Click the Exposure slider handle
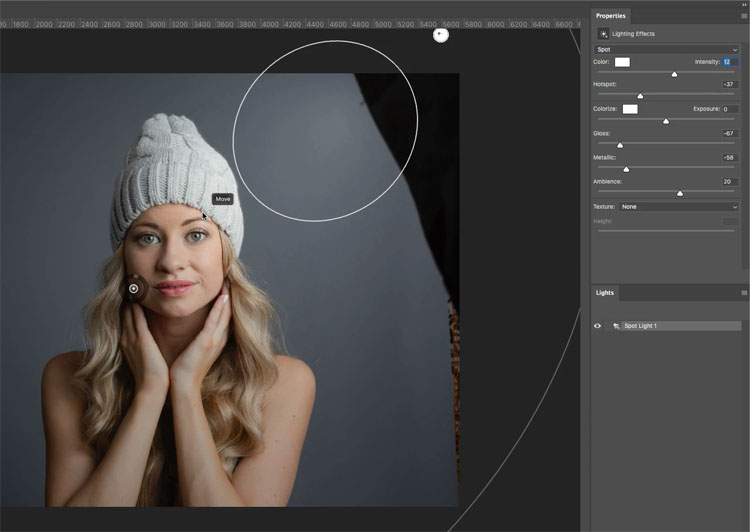Viewport: 750px width, 532px height. click(x=666, y=121)
